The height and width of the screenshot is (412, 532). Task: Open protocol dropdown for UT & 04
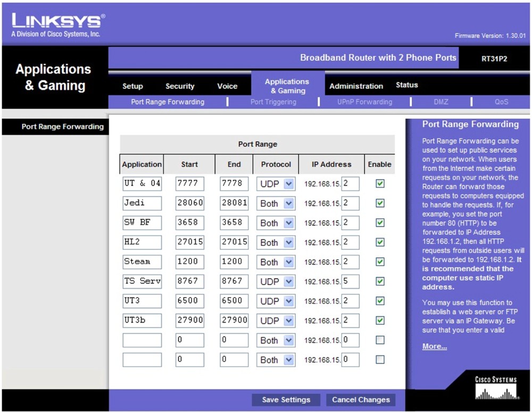[x=276, y=184]
